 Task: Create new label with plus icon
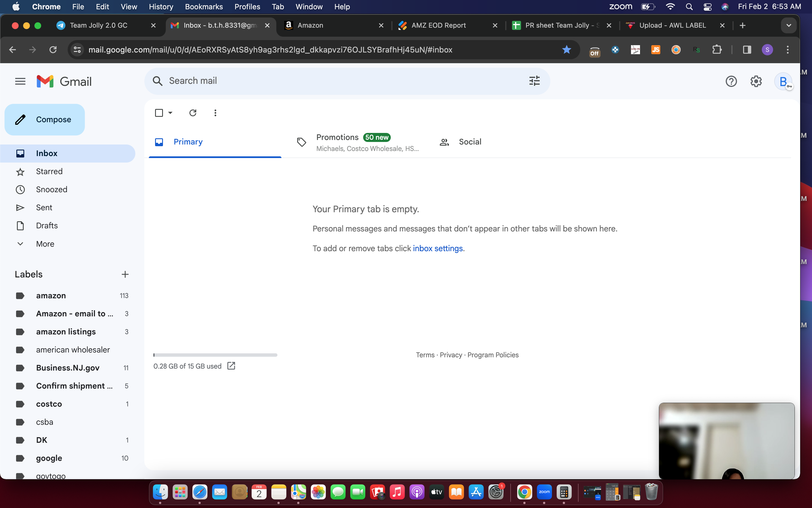125,275
